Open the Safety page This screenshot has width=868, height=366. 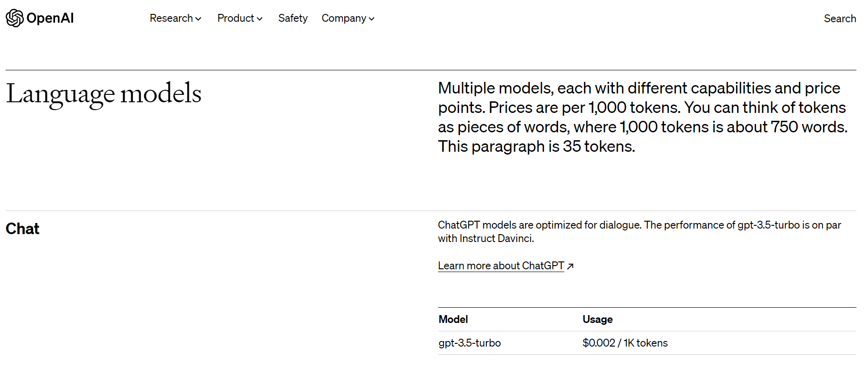click(x=293, y=18)
